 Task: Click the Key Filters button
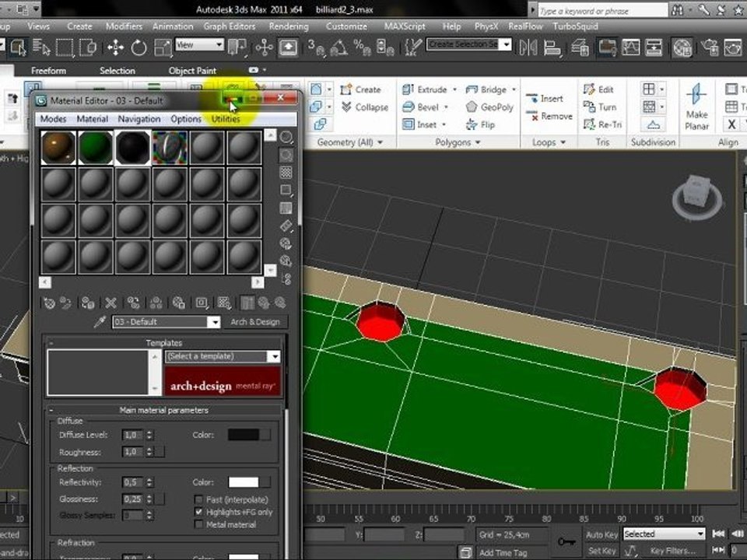point(672,551)
